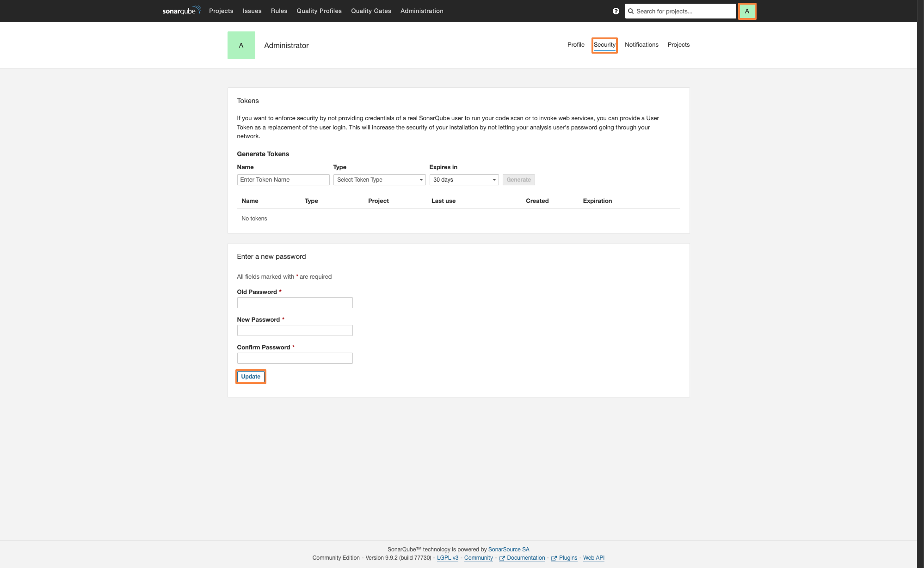Click the Quality Gates nav icon
This screenshot has height=568, width=924.
[x=371, y=11]
